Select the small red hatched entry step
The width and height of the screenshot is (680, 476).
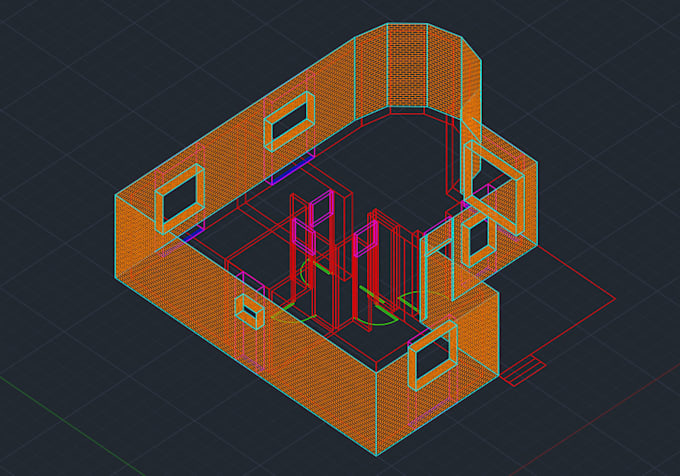(522, 370)
